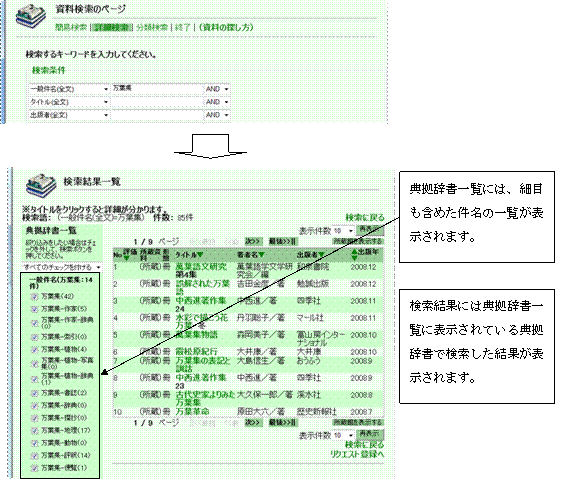Click the リクエスト登録へ link
This screenshot has width=567, height=489.
[357, 454]
